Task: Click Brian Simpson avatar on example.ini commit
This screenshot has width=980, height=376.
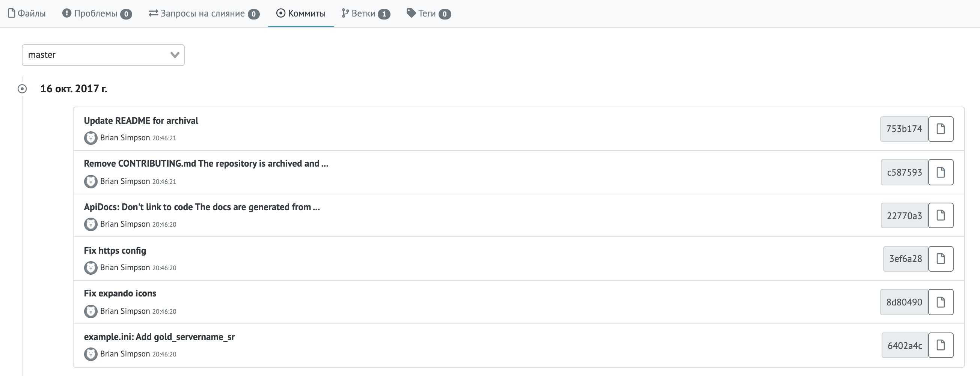Action: coord(90,354)
